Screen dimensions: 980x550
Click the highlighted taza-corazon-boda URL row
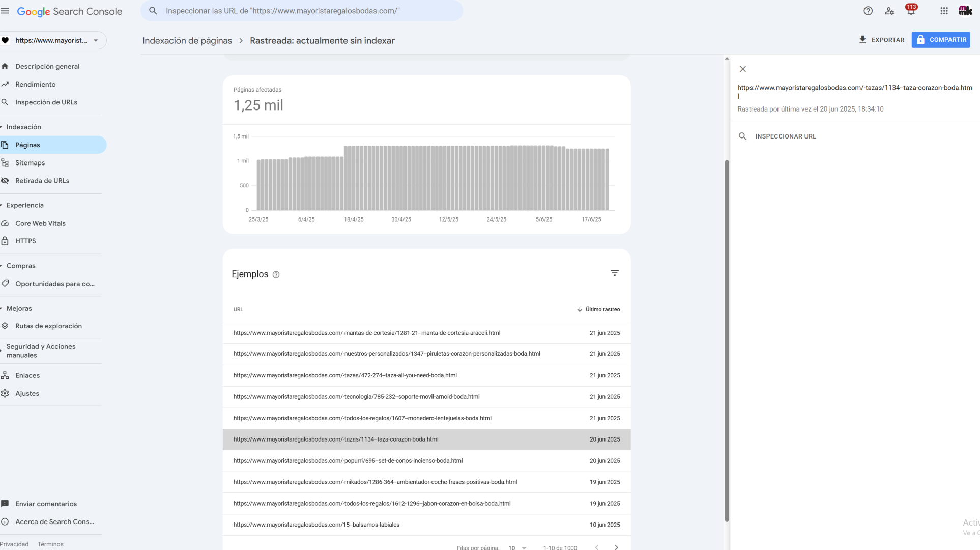tap(426, 439)
